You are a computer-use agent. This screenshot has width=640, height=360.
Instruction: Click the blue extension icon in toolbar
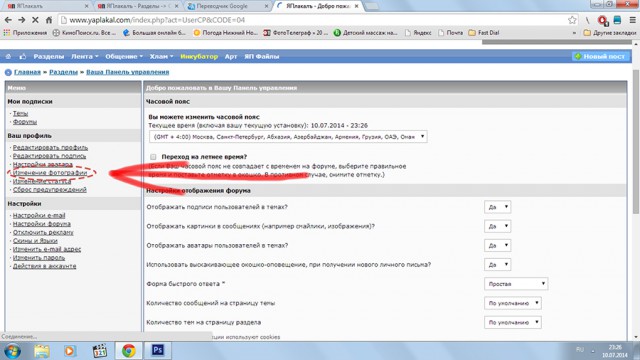(x=617, y=20)
